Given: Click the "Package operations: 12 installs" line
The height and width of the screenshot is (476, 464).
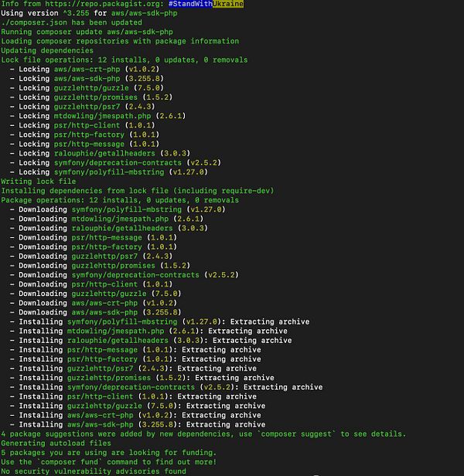Looking at the screenshot, I should click(120, 200).
